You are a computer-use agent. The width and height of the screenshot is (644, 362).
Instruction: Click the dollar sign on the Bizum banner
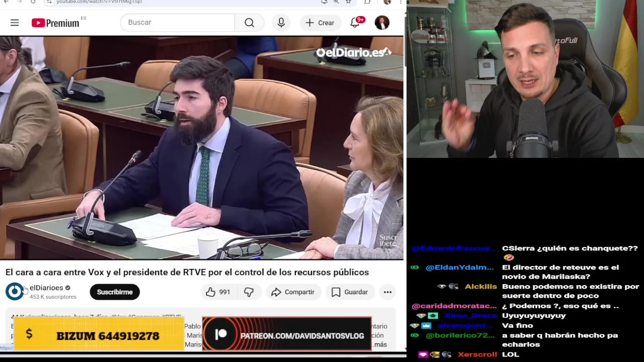[x=29, y=334]
